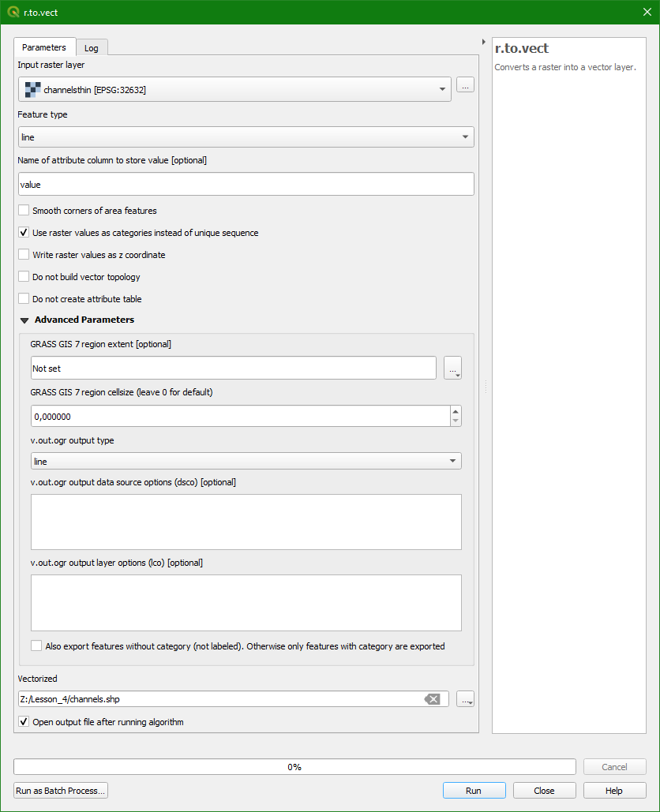Click the progress bar at the bottom
Image resolution: width=660 pixels, height=812 pixels.
click(294, 766)
